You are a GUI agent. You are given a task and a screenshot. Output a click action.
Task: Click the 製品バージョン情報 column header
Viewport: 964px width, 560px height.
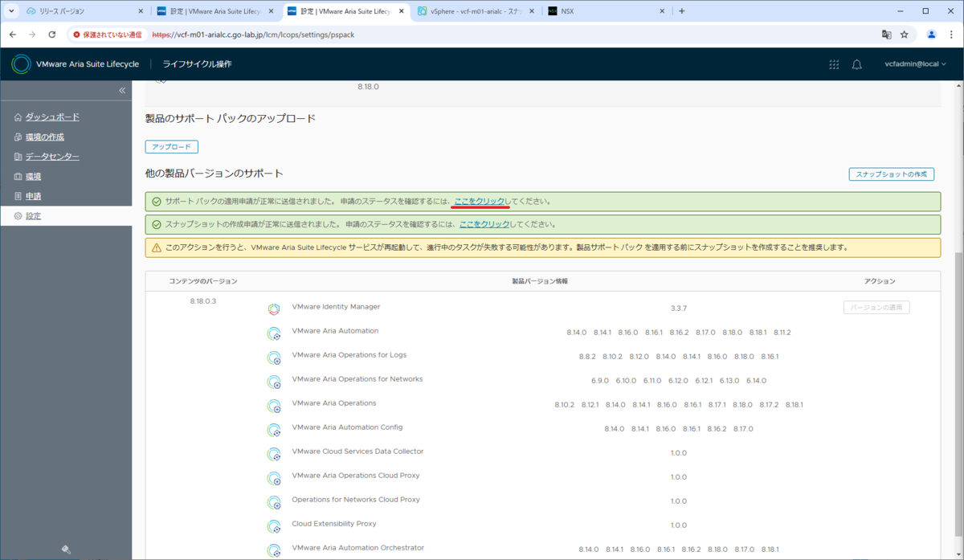540,281
